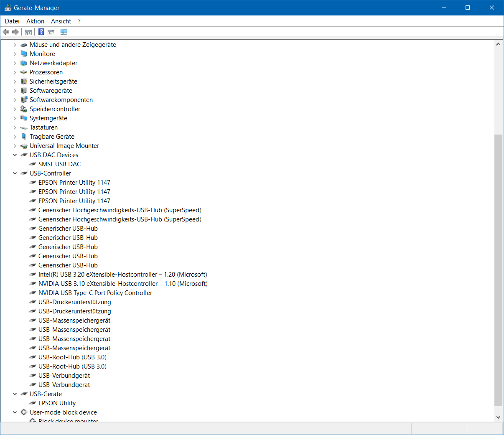504x435 pixels.
Task: Click the Systemgeräte category icon
Action: point(24,118)
